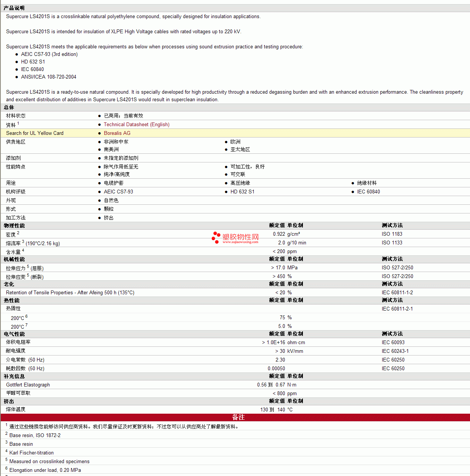Viewport: 470px width, 476px height.
Task: Select the 总体 section header
Action: pyautogui.click(x=9, y=107)
